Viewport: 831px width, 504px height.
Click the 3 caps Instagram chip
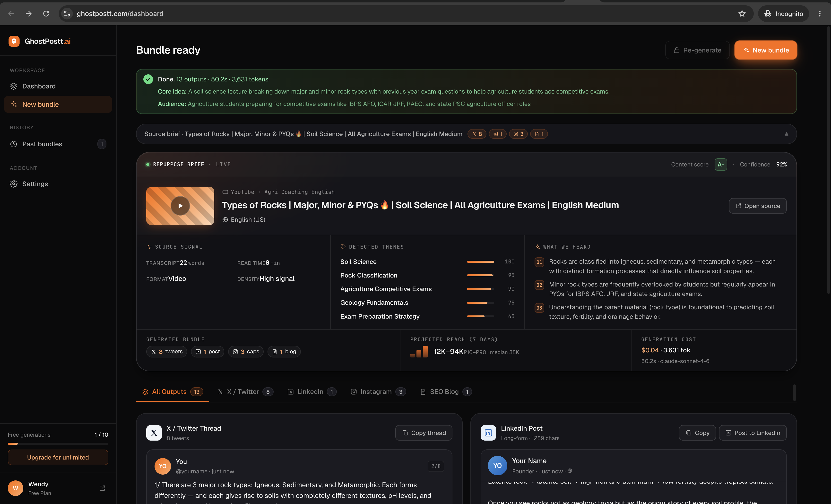[x=246, y=352]
